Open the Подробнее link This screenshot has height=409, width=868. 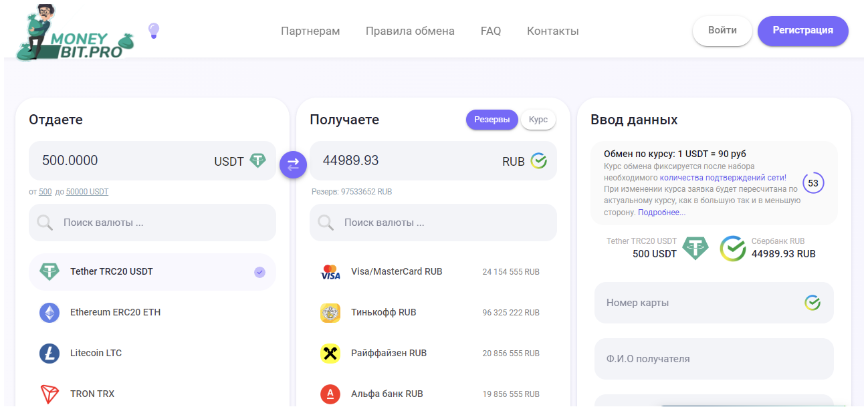tap(661, 213)
